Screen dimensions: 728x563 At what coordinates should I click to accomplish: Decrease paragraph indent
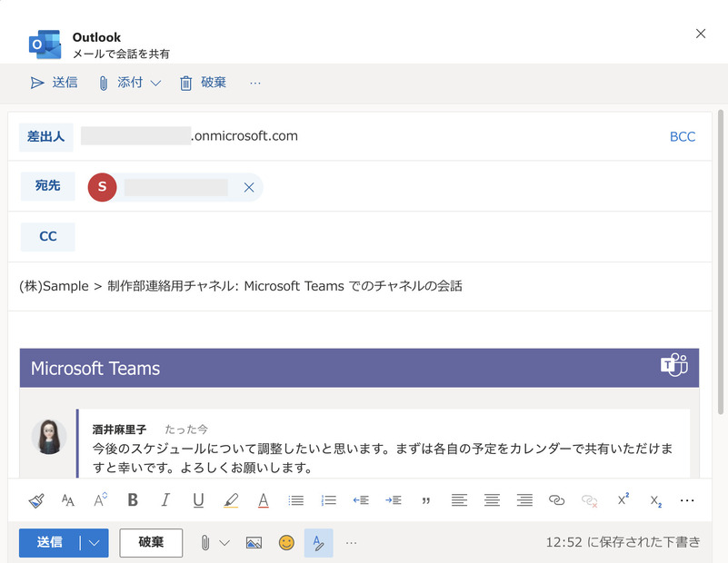(361, 500)
